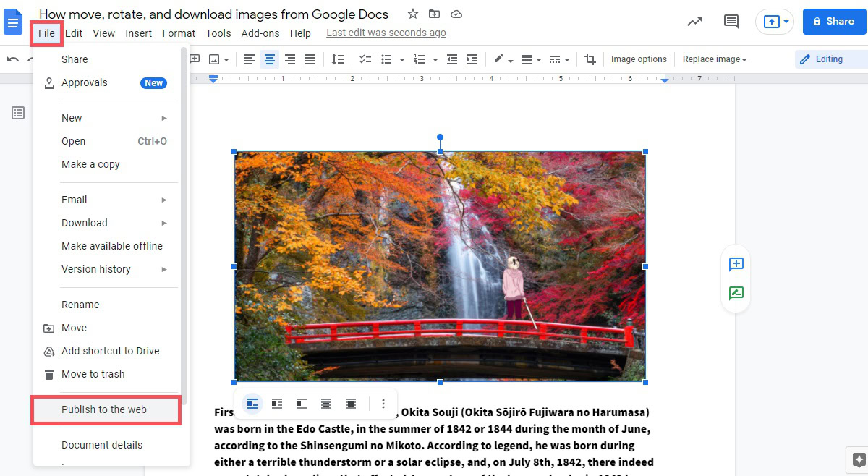Open the Help menu
The image size is (868, 476).
(300, 33)
